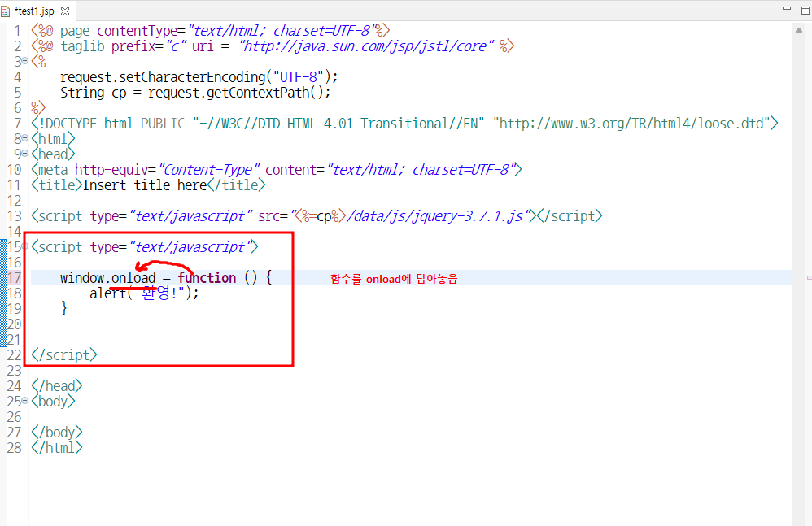Image resolution: width=812 pixels, height=526 pixels.
Task: Close the test1.jsp editor tab
Action: 65,11
